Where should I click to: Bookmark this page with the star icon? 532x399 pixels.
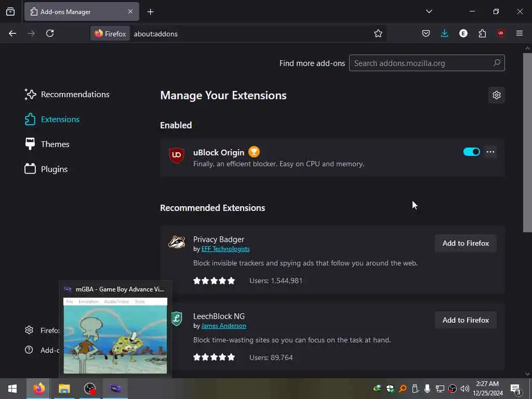coord(378,33)
